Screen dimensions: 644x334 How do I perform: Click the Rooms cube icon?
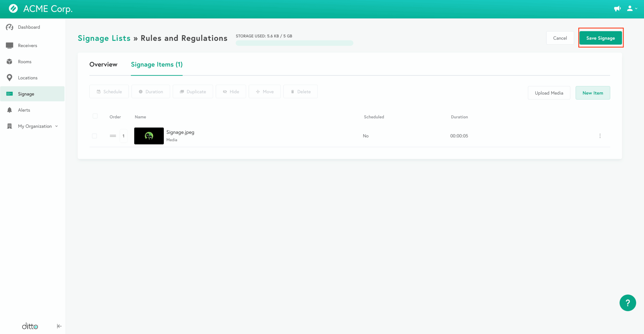(x=10, y=62)
